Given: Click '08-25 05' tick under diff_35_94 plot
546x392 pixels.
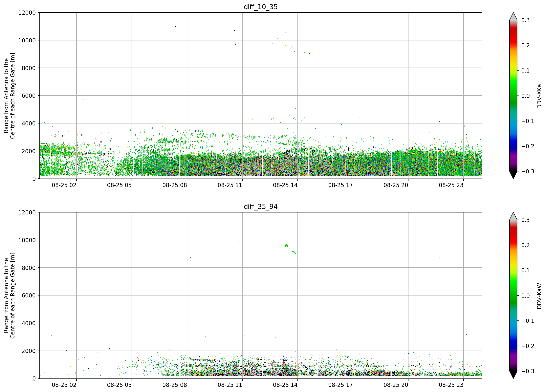Looking at the screenshot, I should tap(120, 385).
